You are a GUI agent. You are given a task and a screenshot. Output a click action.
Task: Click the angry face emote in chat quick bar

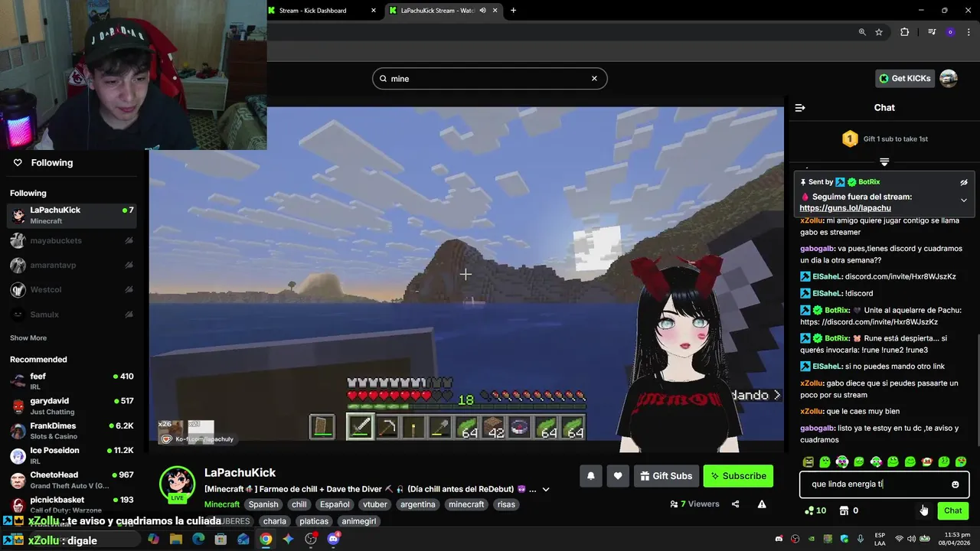[x=808, y=462]
